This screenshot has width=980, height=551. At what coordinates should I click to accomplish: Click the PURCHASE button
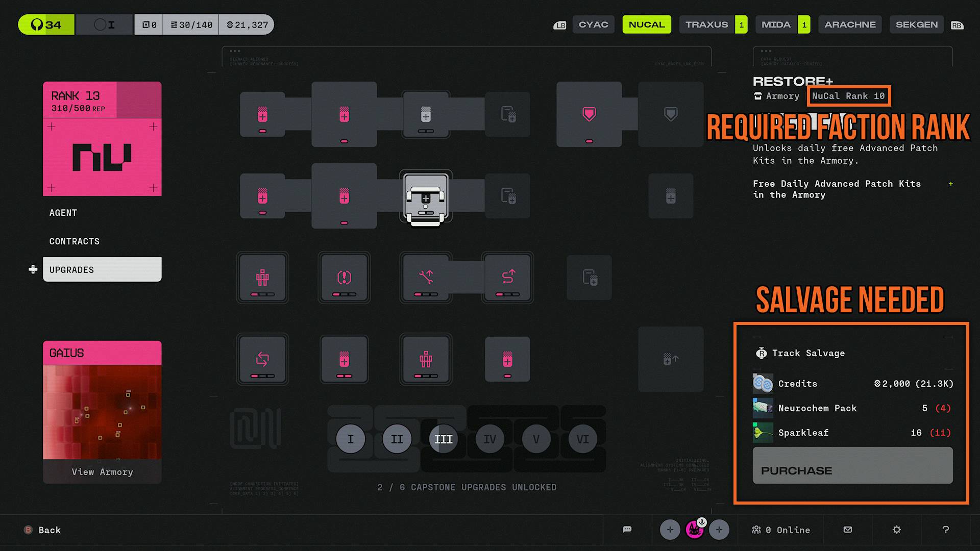852,465
